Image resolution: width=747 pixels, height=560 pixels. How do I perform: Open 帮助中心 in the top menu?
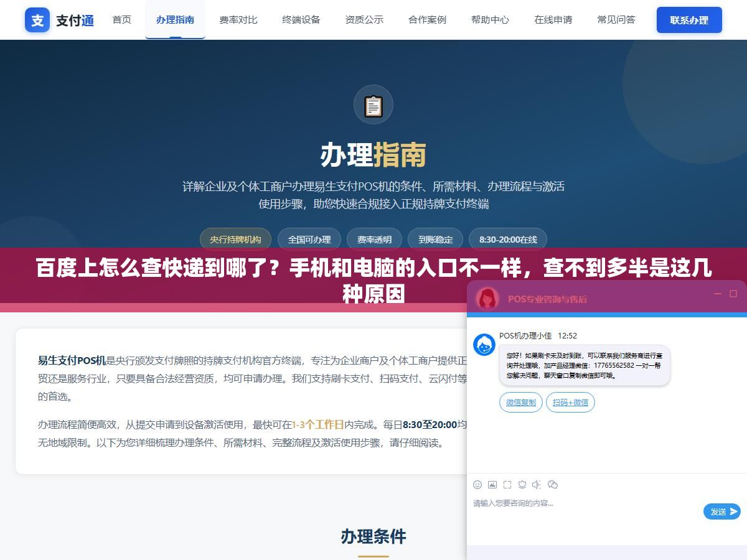coord(490,20)
